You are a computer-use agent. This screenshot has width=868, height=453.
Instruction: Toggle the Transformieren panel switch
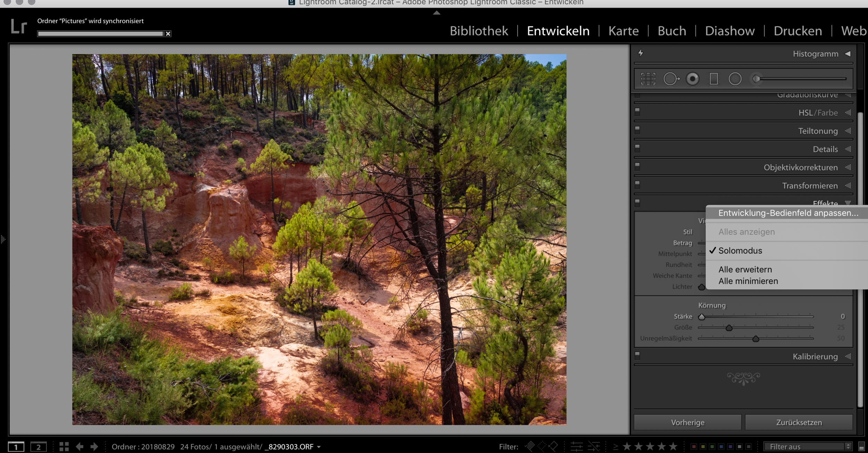(637, 184)
